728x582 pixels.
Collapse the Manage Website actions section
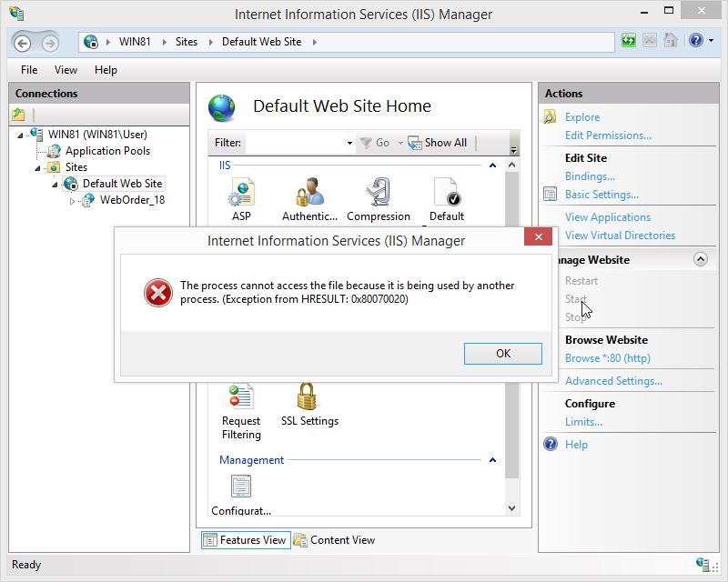coord(701,259)
